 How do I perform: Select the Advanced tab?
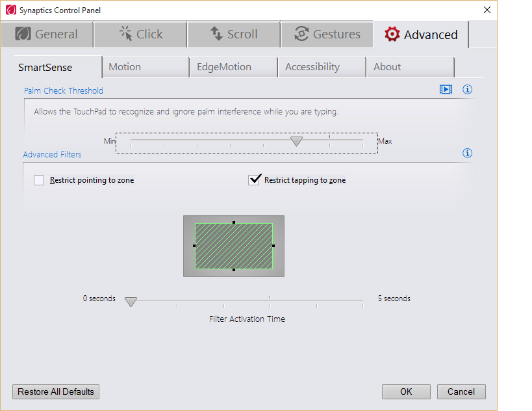point(421,34)
